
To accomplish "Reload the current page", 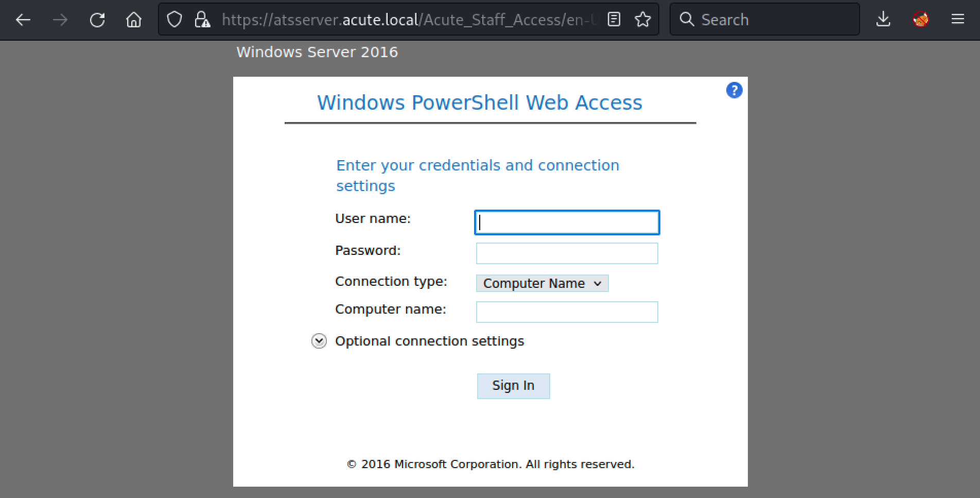I will (97, 20).
